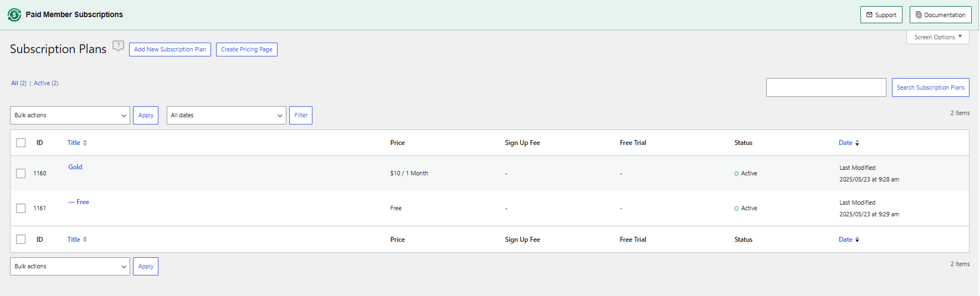Select the checkbox for plan 1161

21,209
